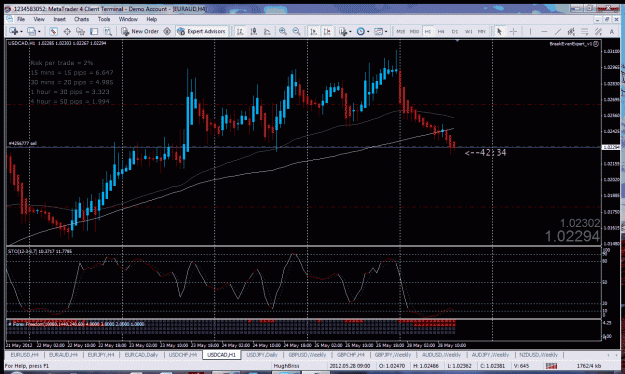Expand the Templates dropdown arrow
The height and width of the screenshot is (374, 625).
[x=386, y=31]
